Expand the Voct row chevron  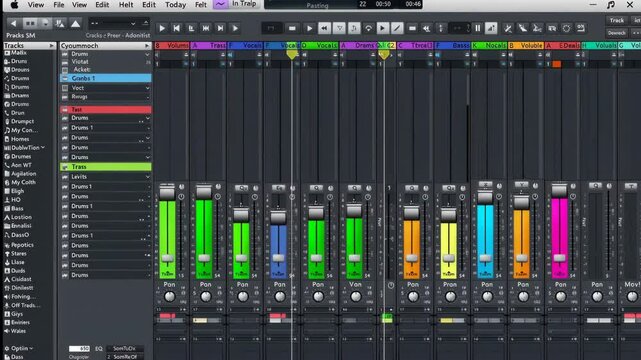(147, 88)
